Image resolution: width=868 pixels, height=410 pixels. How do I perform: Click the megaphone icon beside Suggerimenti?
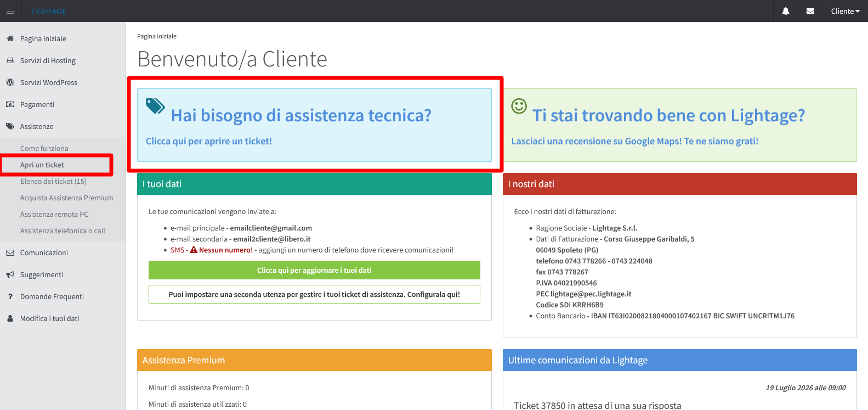[10, 274]
